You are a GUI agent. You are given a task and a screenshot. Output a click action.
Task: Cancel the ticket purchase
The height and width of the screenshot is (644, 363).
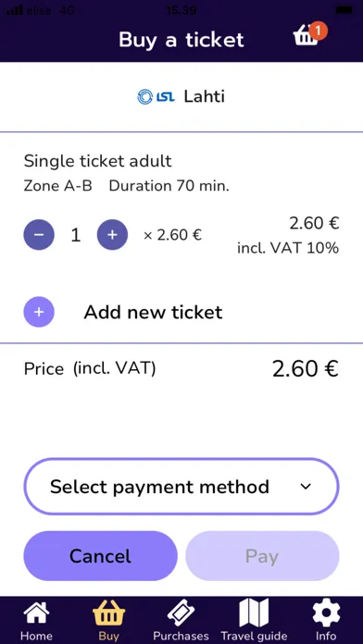pyautogui.click(x=100, y=556)
